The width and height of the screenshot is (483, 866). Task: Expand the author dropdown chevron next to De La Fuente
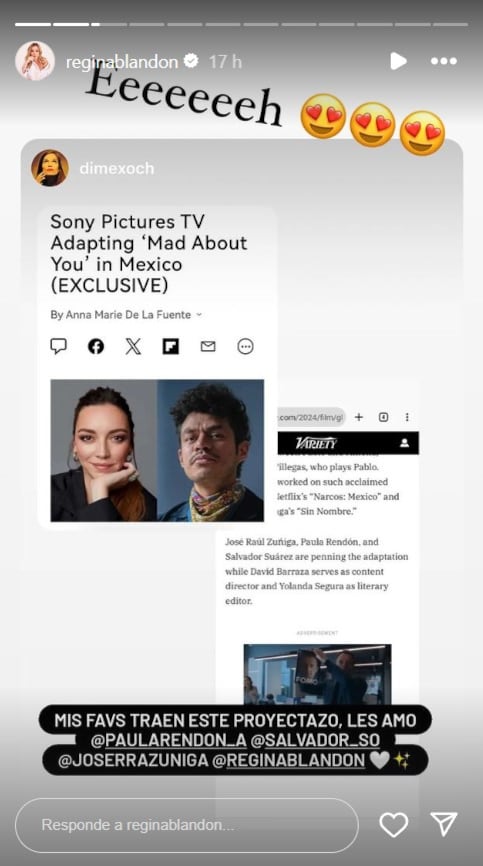199,315
